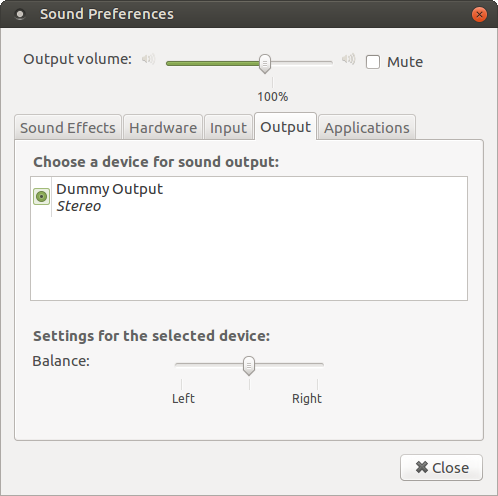Click the unfilled part of the volume track
Image resolution: width=498 pixels, height=496 pixels.
point(302,63)
